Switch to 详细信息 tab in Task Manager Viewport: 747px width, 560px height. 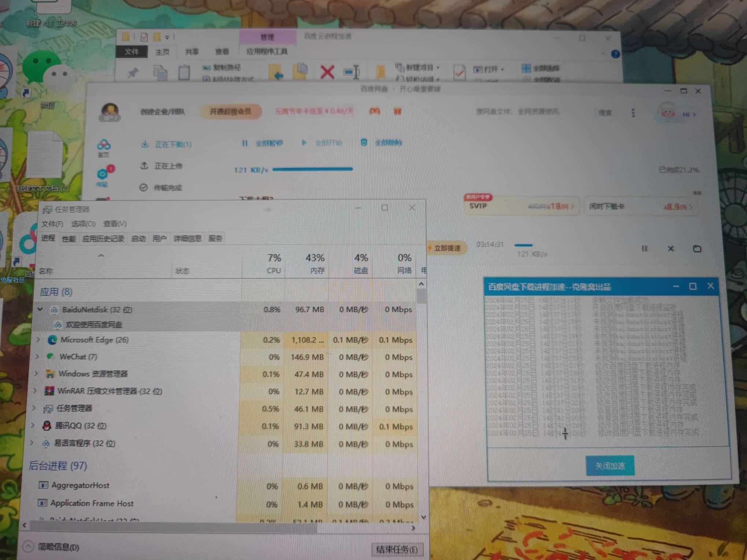point(187,239)
